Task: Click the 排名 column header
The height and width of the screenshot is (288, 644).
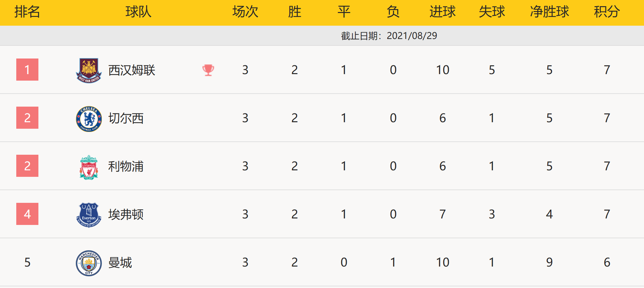Action: 27,12
